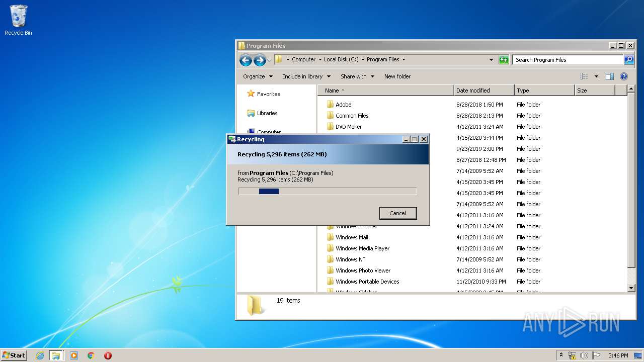Select the Windows Portable Devices folder icon
Image resolution: width=644 pixels, height=362 pixels.
[330, 282]
